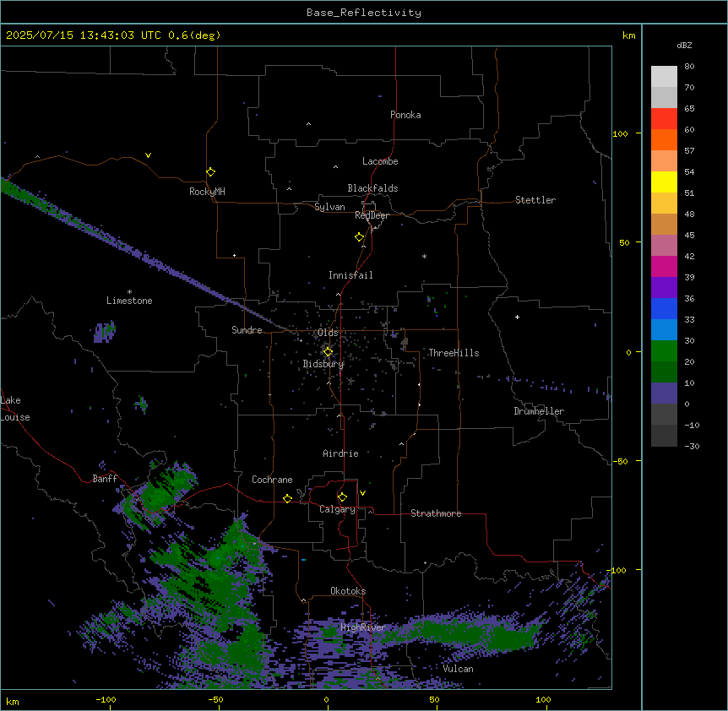This screenshot has width=728, height=711.
Task: Click the Vulcan label
Action: click(x=459, y=669)
